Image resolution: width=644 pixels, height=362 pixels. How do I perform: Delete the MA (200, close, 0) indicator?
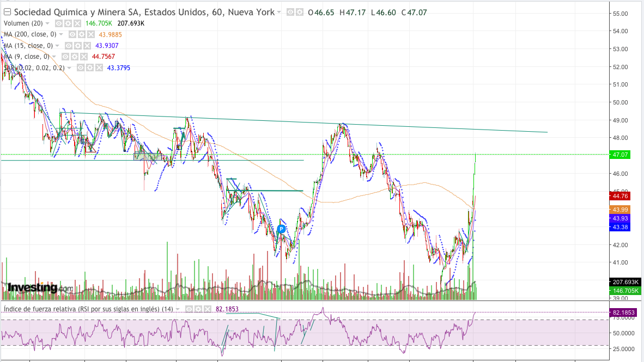pyautogui.click(x=91, y=34)
